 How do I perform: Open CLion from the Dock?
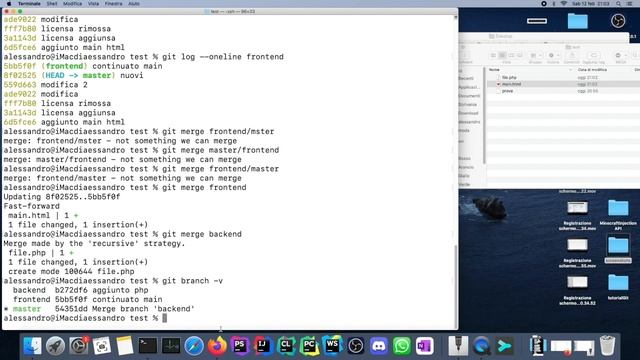[286, 346]
